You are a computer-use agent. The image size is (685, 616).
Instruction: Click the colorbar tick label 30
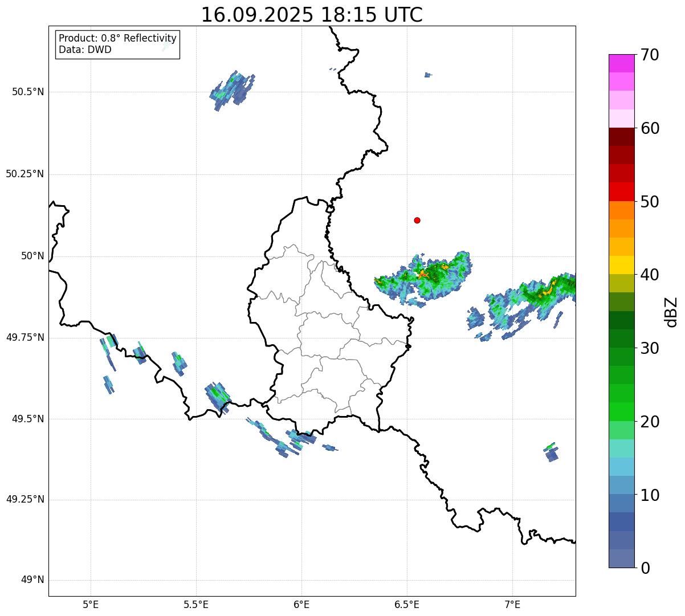tap(650, 348)
